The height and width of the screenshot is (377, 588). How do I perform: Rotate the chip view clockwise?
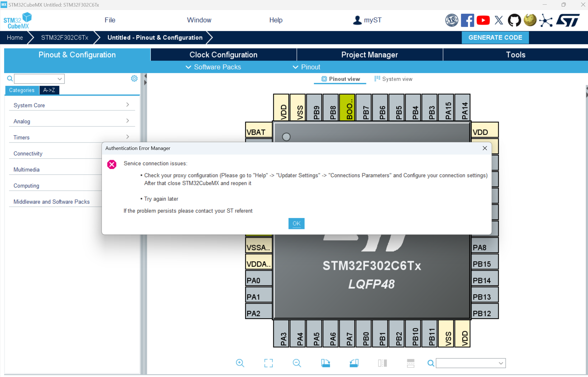[326, 363]
